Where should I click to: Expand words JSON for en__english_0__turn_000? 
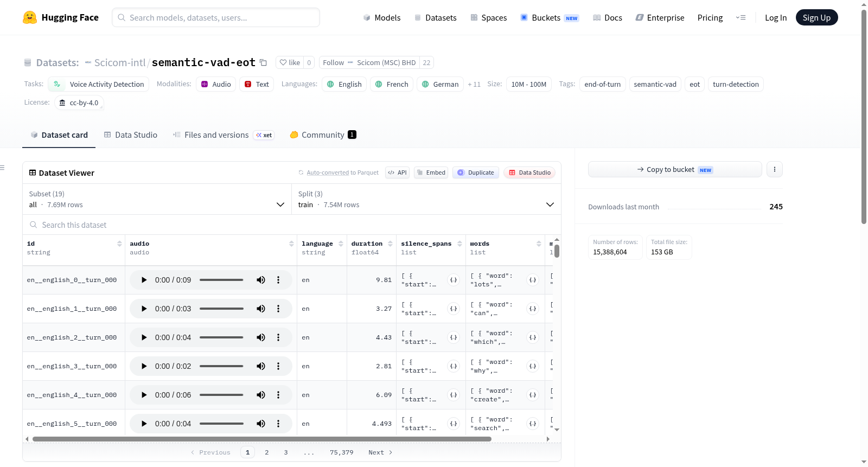point(533,280)
